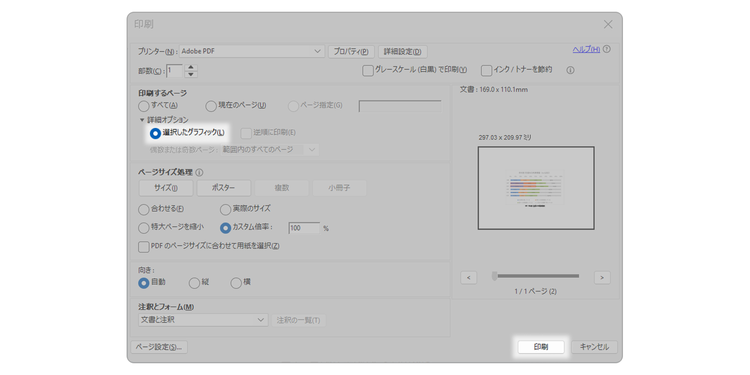Image resolution: width=750 pixels, height=375 pixels.
Task: Open the プリンター Adobe PDF dropdown
Action: click(252, 51)
